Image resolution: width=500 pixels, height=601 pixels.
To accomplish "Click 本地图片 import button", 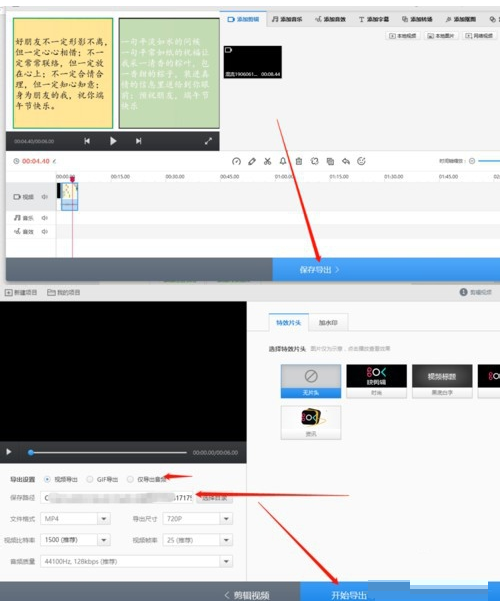I will point(441,36).
